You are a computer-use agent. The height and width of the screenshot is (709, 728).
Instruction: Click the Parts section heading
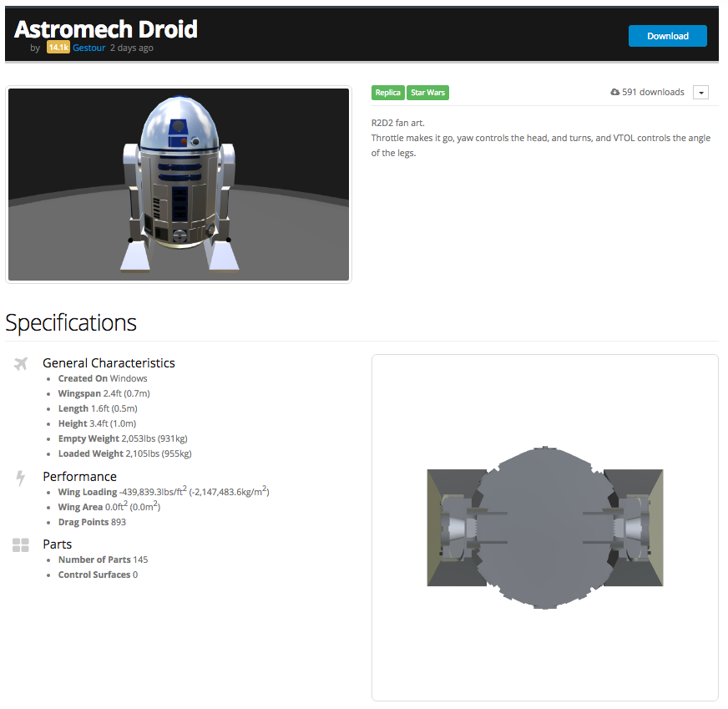tap(57, 544)
